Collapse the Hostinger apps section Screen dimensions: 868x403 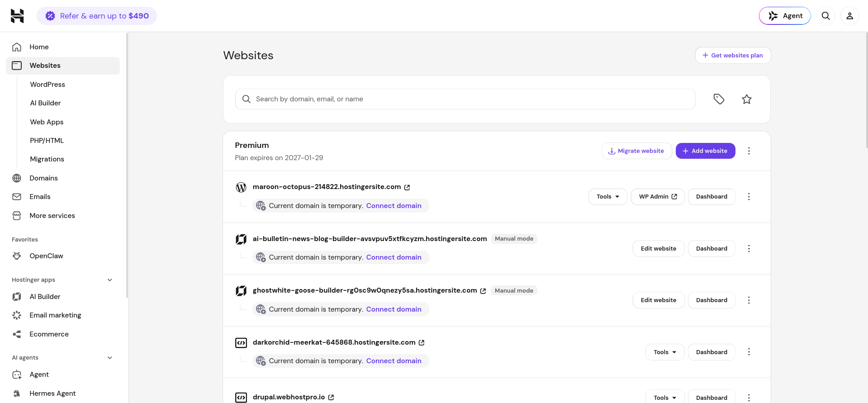tap(109, 280)
